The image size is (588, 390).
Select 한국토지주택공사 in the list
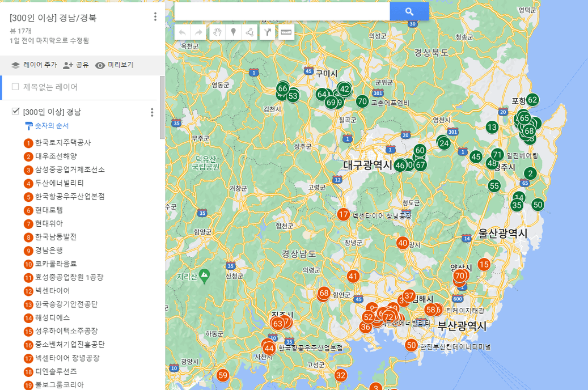coord(63,142)
